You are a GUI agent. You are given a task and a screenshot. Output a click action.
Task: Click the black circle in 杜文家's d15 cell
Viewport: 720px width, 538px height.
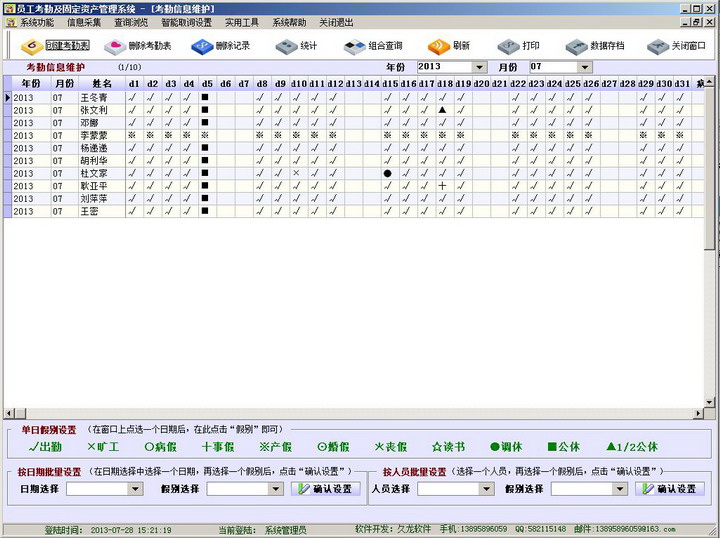[388, 174]
